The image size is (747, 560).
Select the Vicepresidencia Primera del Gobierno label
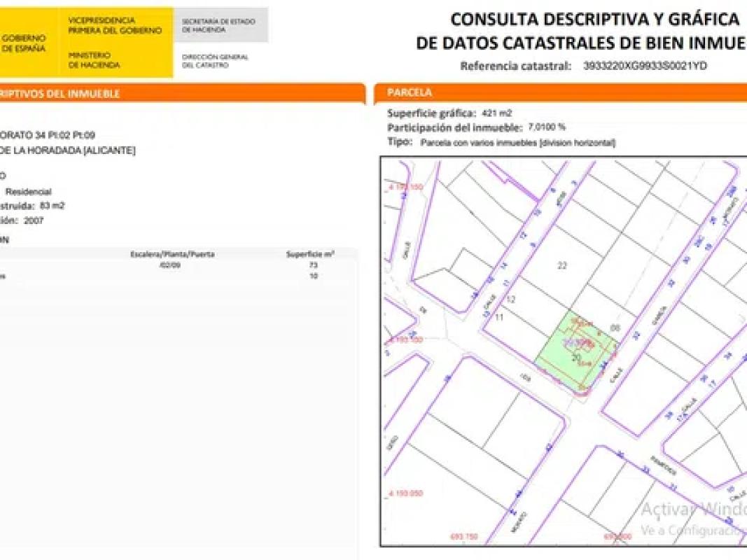coord(115,26)
